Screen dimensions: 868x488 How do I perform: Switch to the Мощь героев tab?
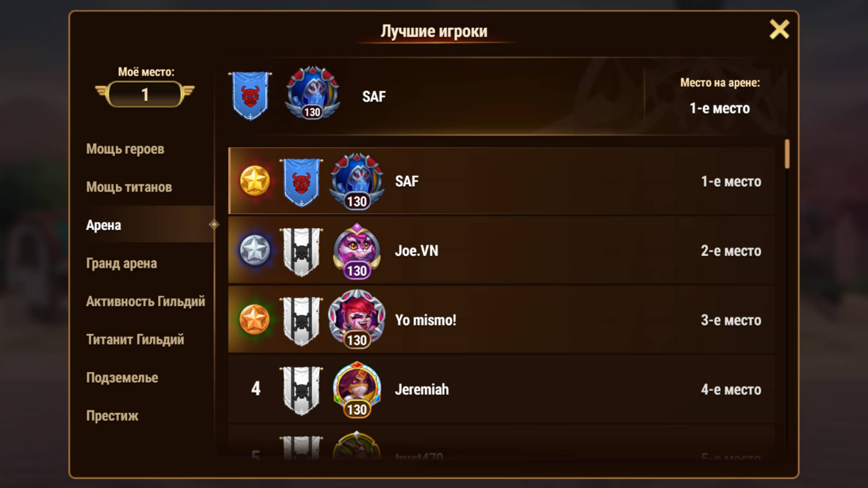click(x=125, y=149)
